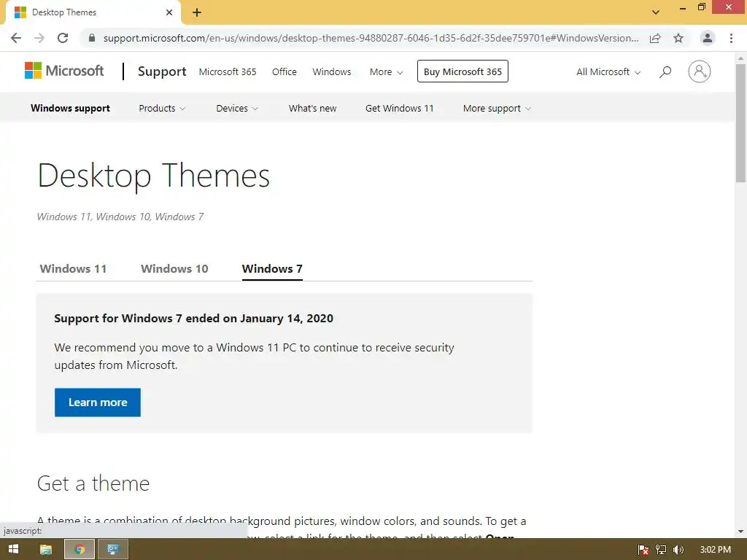Open the Windows nav link
This screenshot has height=560, width=747.
coord(332,72)
